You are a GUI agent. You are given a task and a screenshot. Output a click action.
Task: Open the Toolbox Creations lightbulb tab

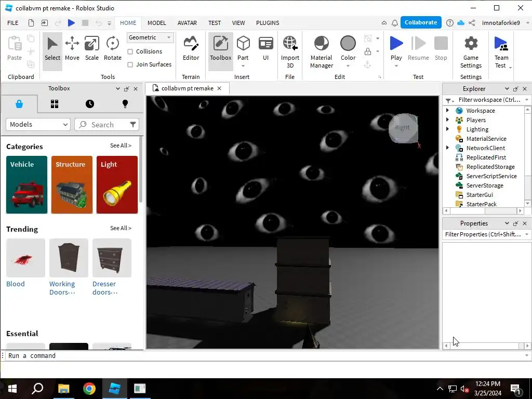125,104
